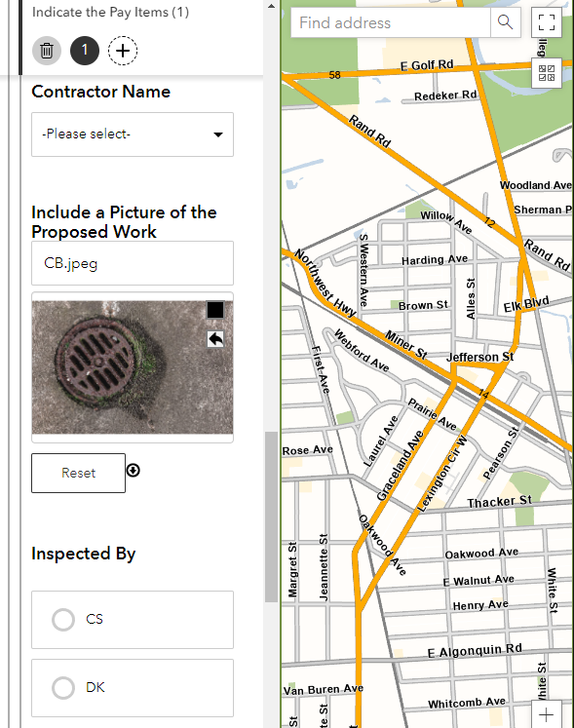Add a new pay item with plus

[x=123, y=50]
